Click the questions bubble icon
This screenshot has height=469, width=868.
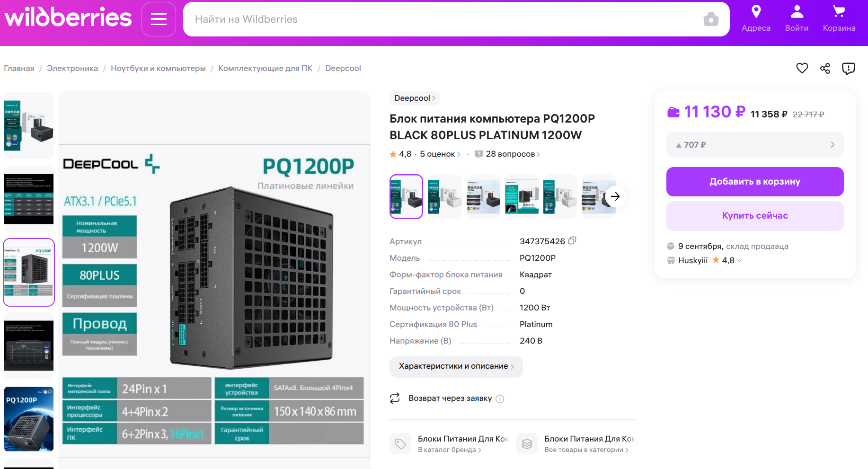(478, 154)
